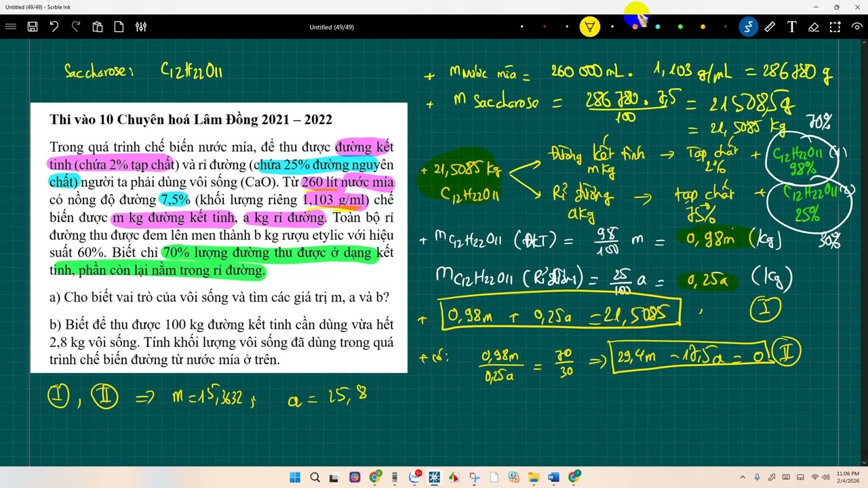
Task: Select the yellow highlighter pen
Action: (x=590, y=27)
